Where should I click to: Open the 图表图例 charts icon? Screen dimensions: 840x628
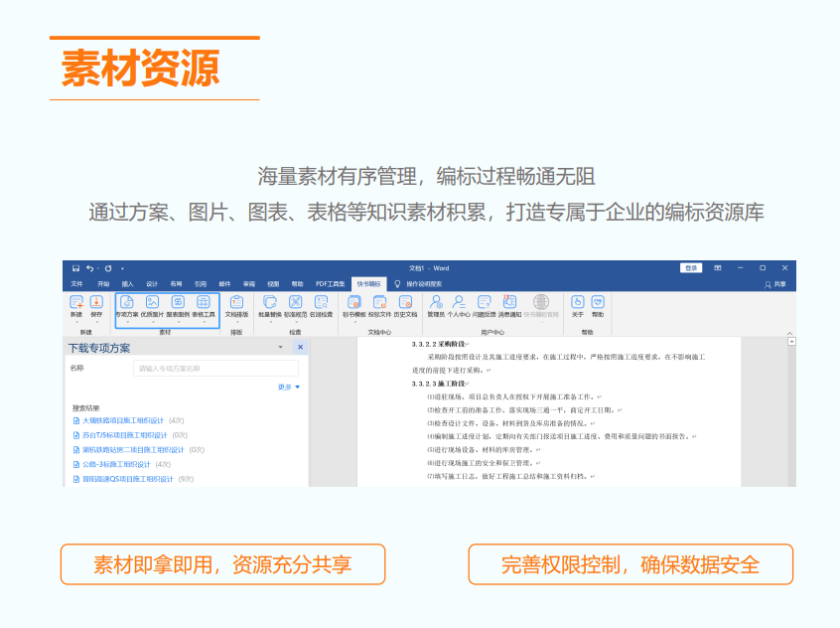point(178,302)
